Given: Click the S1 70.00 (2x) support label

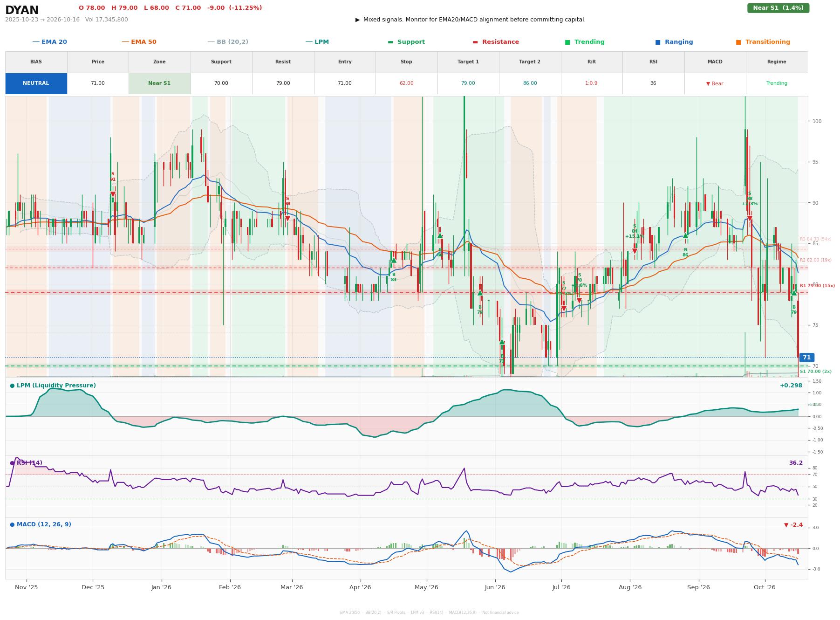Looking at the screenshot, I should click(x=816, y=372).
